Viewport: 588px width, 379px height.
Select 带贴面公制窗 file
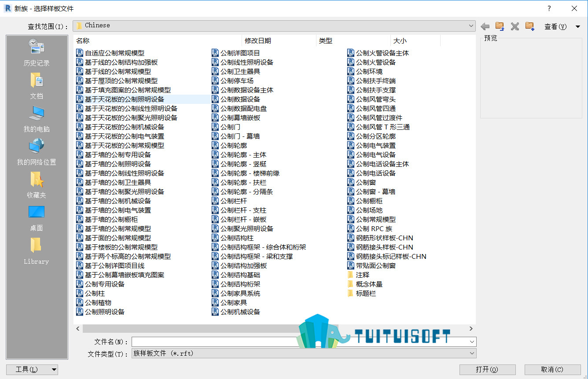pos(371,265)
